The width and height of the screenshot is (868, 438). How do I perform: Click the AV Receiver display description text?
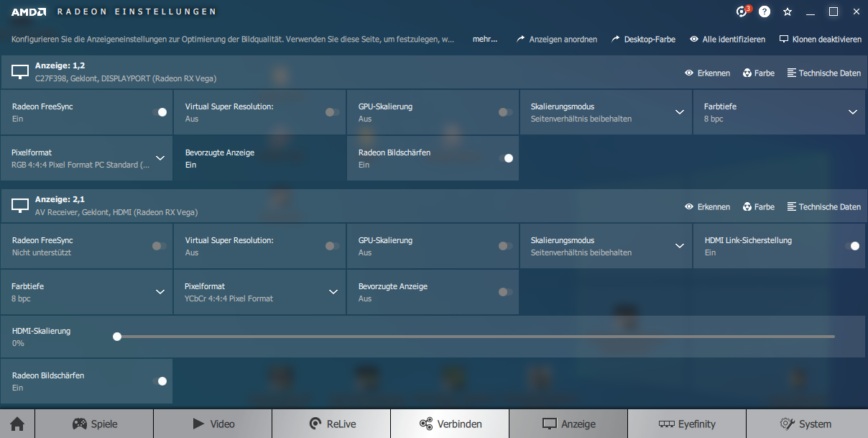pos(116,212)
